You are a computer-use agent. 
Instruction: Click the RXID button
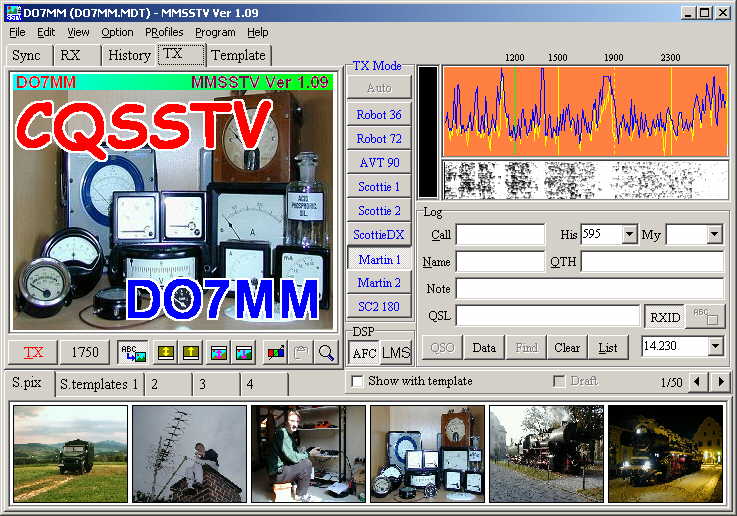click(x=665, y=318)
